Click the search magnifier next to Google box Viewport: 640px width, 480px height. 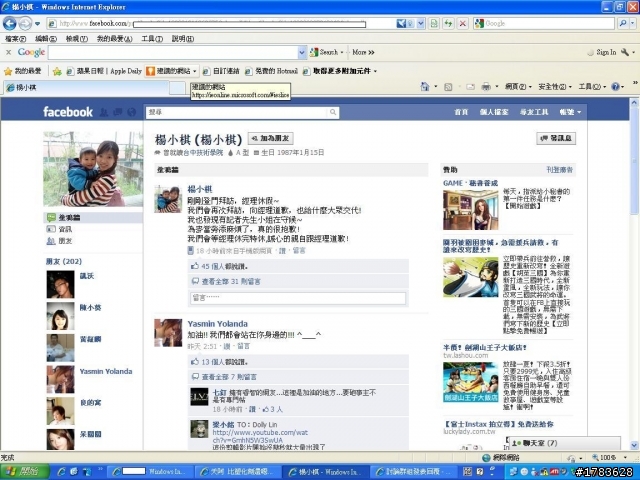coord(622,24)
